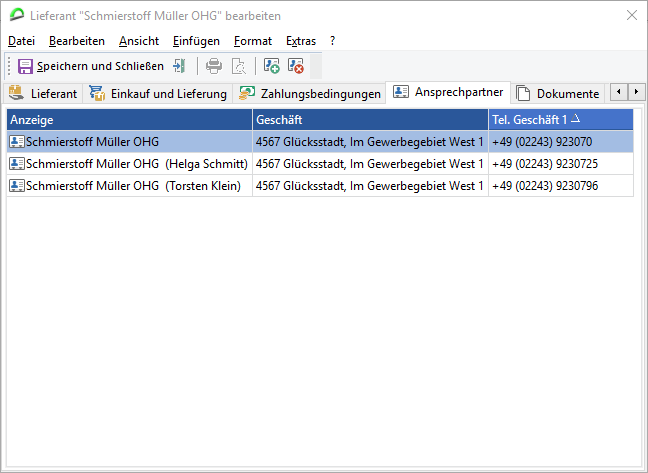Add new contact person icon
This screenshot has height=473, width=648.
(272, 66)
